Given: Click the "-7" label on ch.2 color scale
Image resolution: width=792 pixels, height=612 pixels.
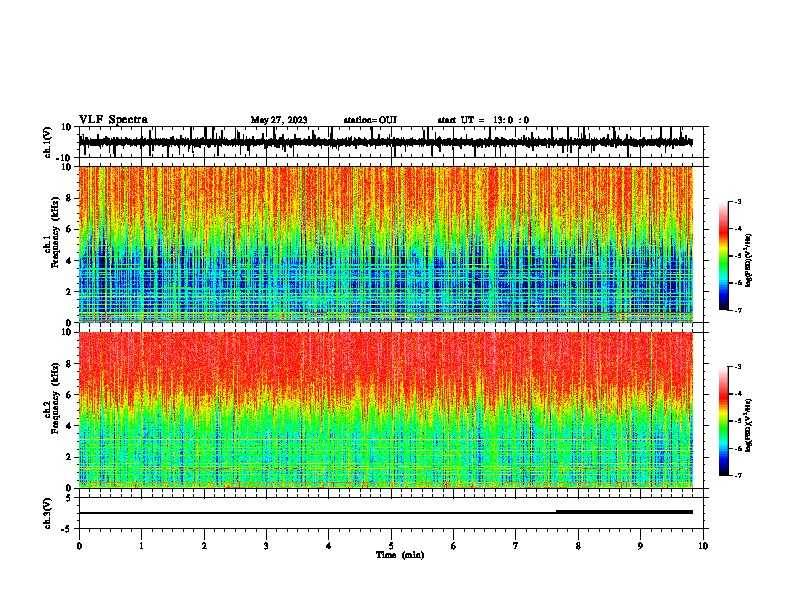Looking at the screenshot, I should tap(737, 475).
